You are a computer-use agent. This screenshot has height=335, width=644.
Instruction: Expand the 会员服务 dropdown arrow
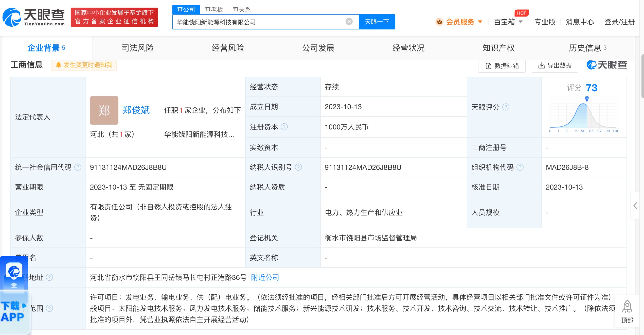click(x=480, y=22)
